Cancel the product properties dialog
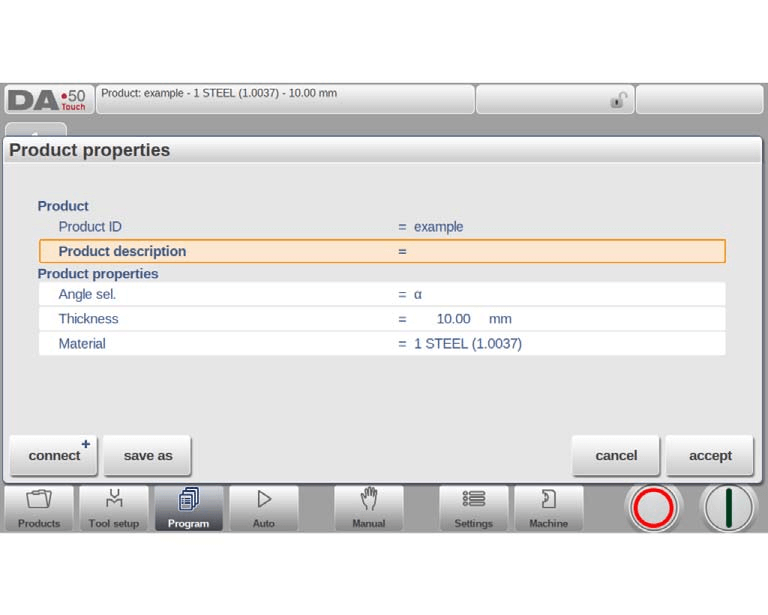Viewport: 768px width, 615px height. pyautogui.click(x=616, y=455)
